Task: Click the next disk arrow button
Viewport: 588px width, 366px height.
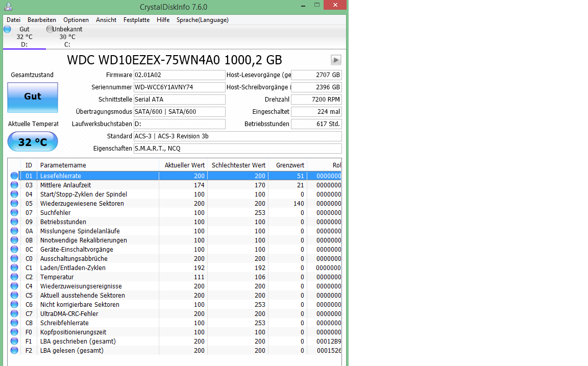Action: (336, 60)
